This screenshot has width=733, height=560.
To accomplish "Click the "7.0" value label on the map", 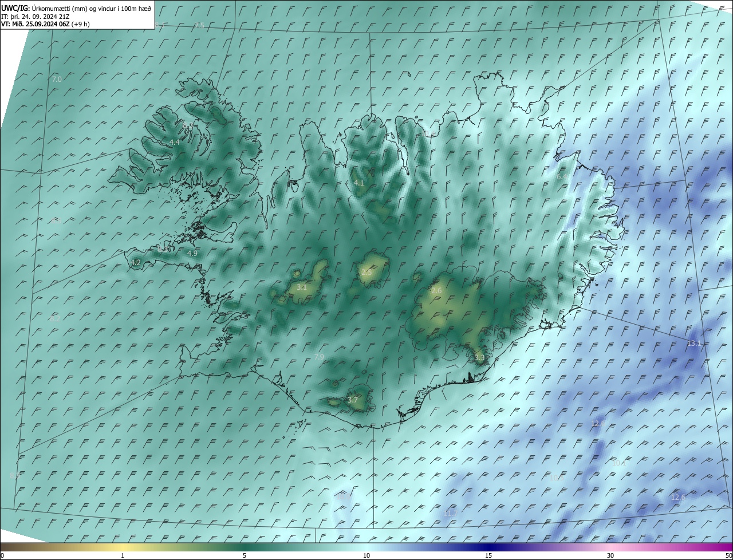I will click(57, 80).
